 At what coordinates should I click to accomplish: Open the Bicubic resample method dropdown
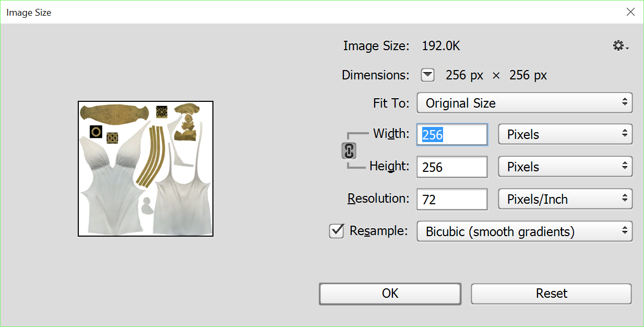pyautogui.click(x=524, y=231)
